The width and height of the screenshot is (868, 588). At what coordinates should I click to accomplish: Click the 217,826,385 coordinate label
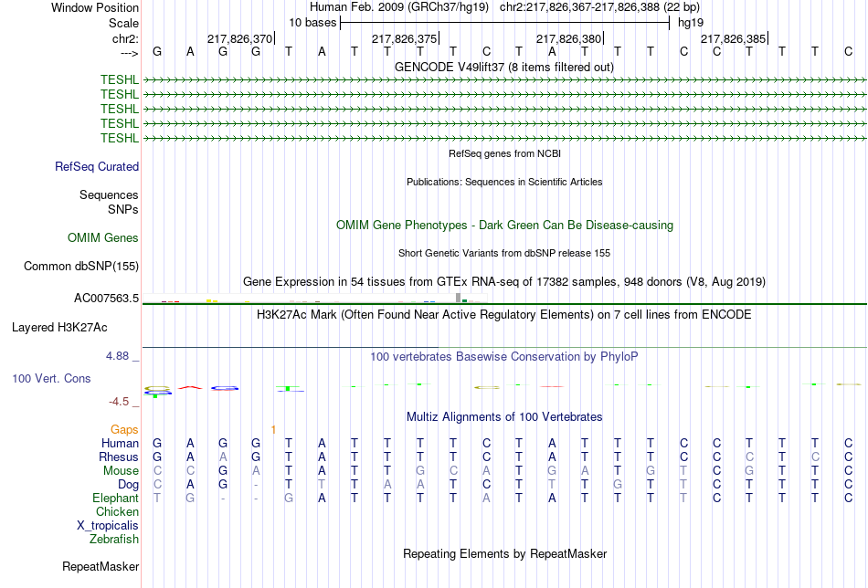coord(733,38)
